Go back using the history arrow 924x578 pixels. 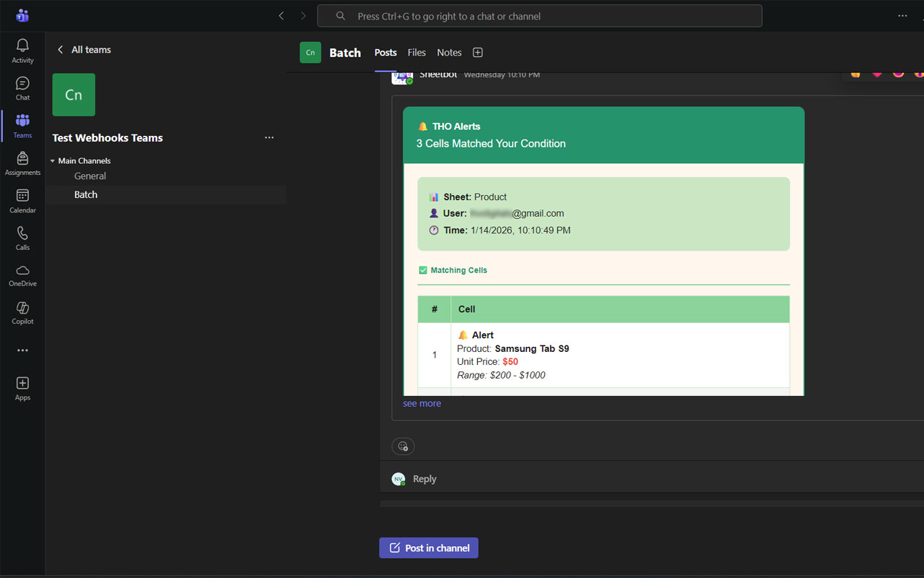(281, 16)
